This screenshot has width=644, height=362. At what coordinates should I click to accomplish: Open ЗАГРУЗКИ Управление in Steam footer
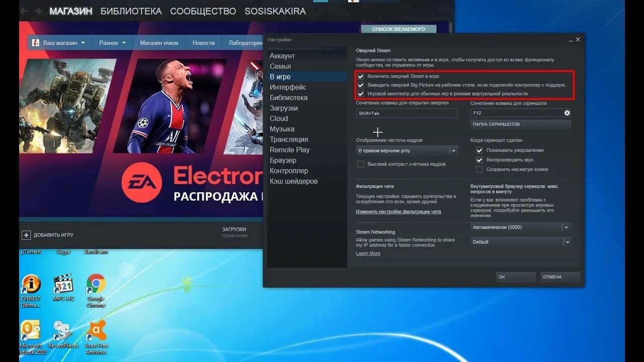[234, 232]
